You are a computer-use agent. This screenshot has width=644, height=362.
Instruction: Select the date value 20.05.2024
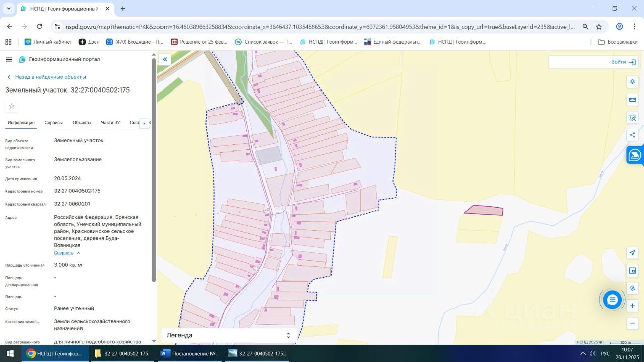(67, 178)
